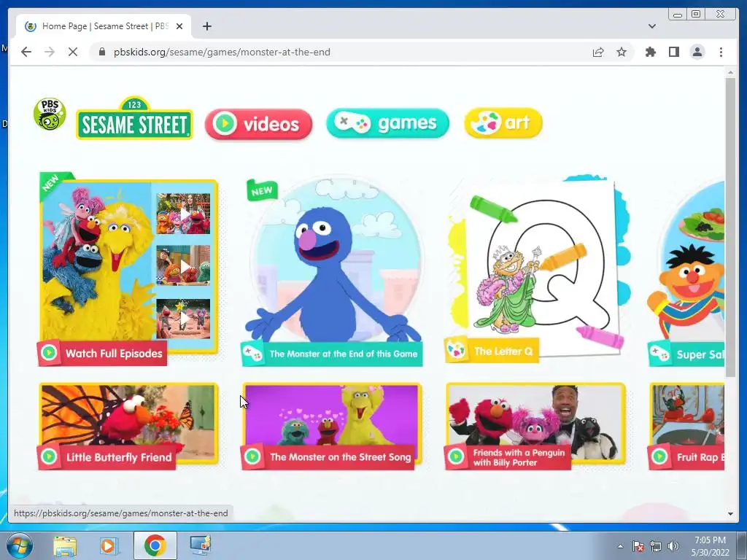Click the page scrollbar down arrow

[730, 514]
